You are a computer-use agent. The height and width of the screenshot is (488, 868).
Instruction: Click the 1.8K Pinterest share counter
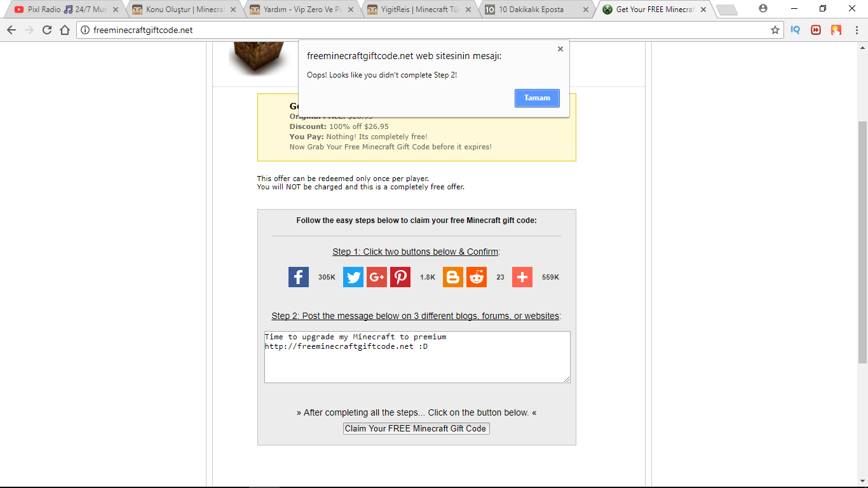428,277
